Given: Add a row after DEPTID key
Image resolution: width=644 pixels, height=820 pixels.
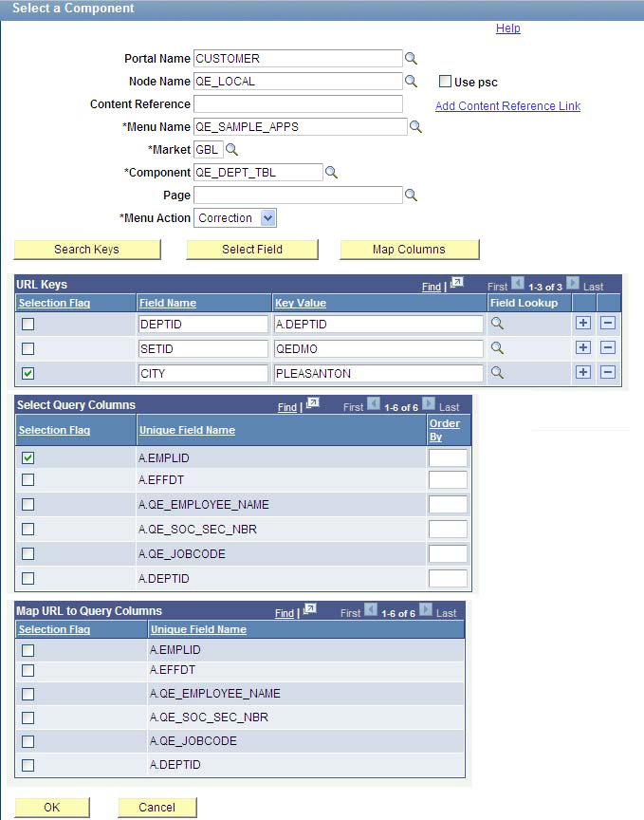Looking at the screenshot, I should [x=583, y=324].
